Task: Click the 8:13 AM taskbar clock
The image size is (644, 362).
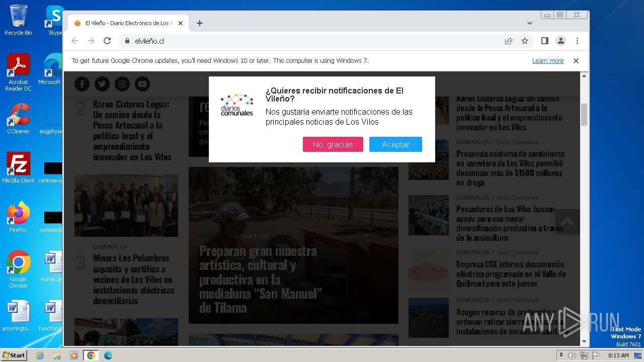Action: click(618, 355)
